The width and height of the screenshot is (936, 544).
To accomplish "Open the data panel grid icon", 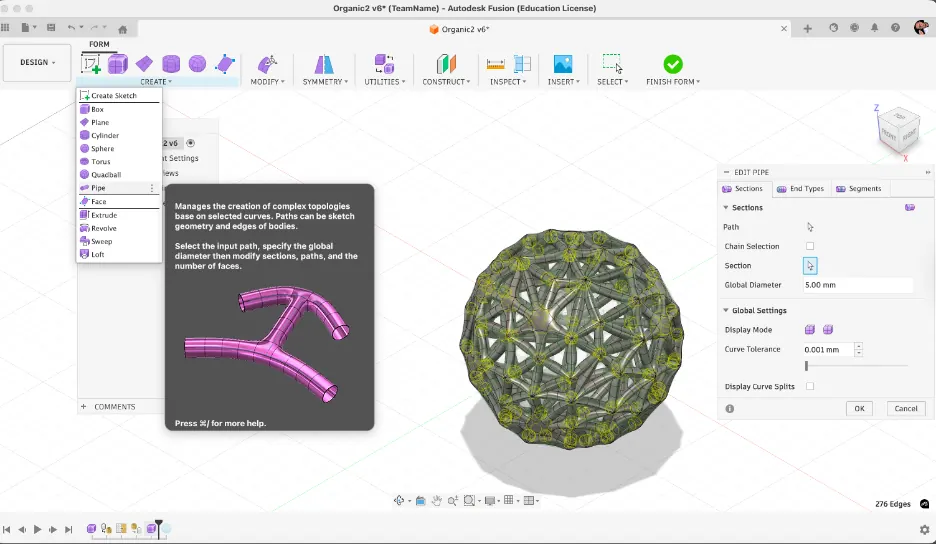I will click(5, 27).
